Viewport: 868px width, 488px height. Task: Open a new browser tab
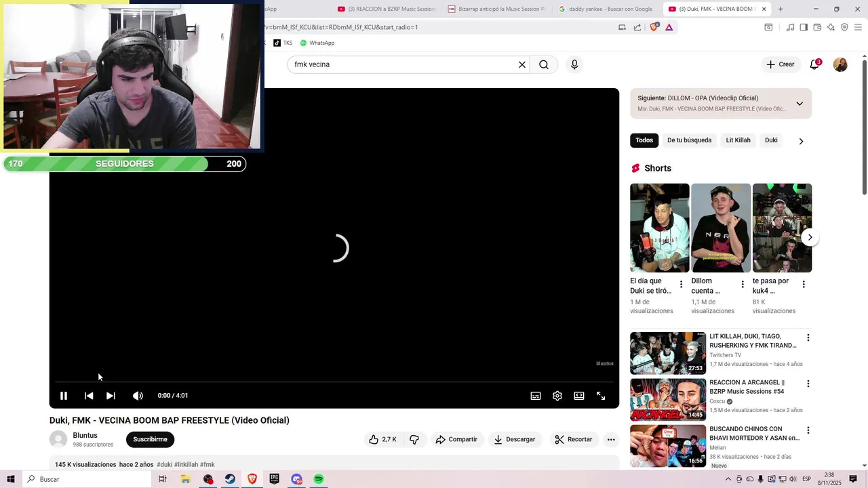point(781,9)
